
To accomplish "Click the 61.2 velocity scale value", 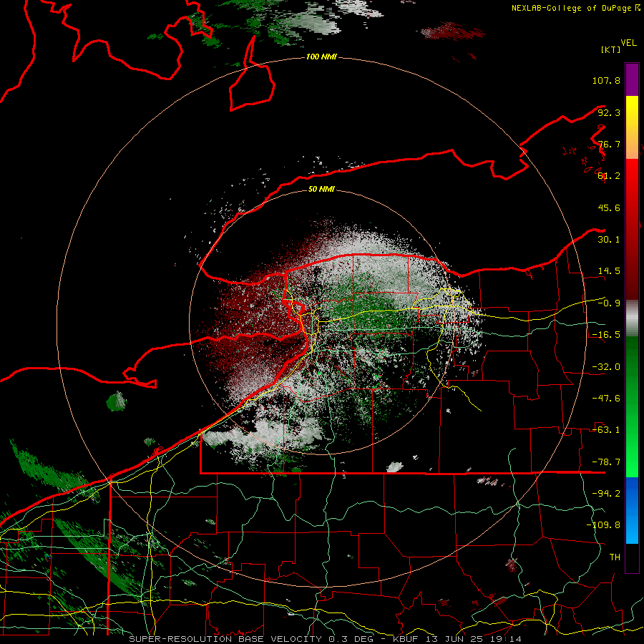I will (609, 176).
